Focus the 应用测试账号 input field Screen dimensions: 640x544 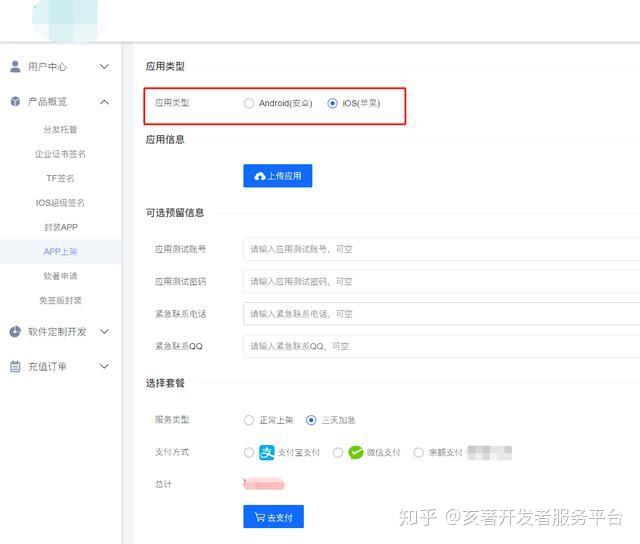(442, 249)
